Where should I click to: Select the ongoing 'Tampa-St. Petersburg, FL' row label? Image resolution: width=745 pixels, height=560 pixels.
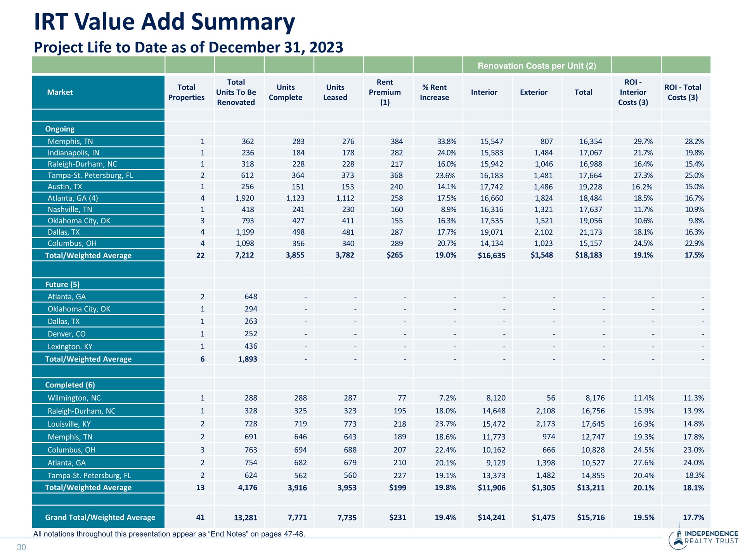coord(90,175)
